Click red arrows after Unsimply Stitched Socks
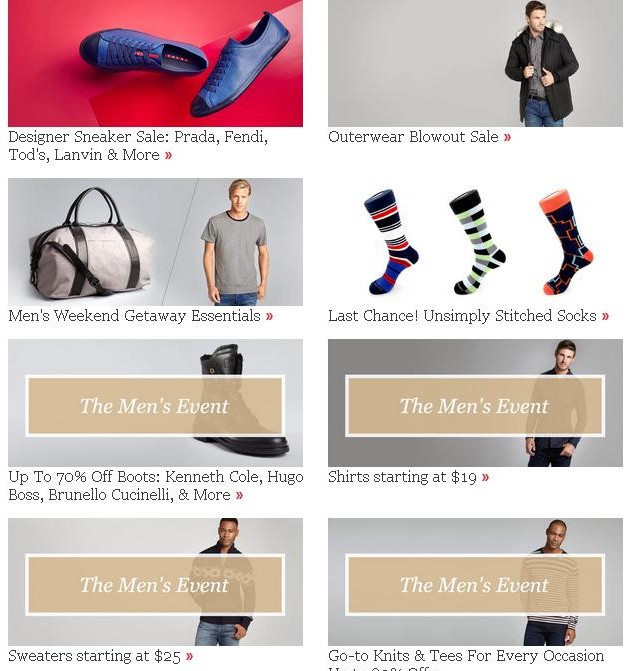The width and height of the screenshot is (639, 671). (605, 316)
